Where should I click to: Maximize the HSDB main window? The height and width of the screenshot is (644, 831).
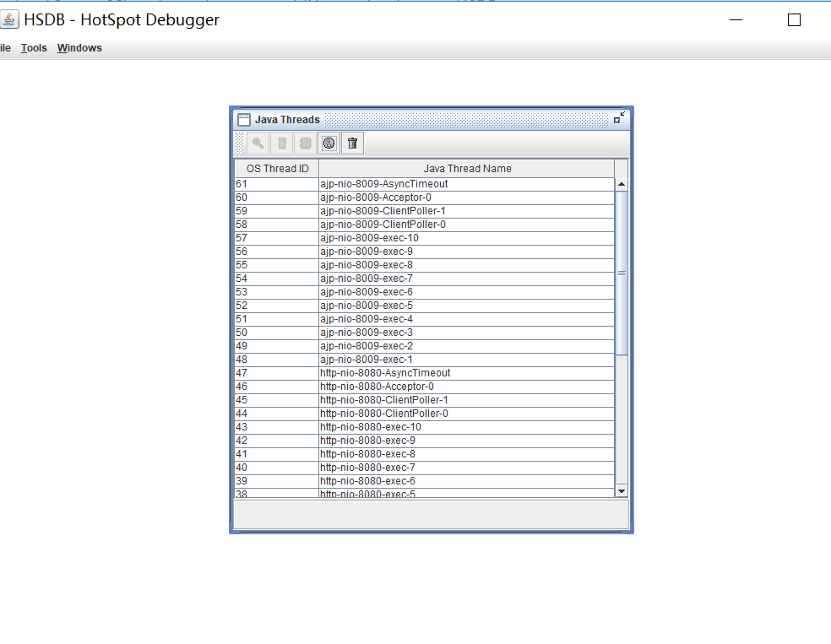tap(794, 20)
